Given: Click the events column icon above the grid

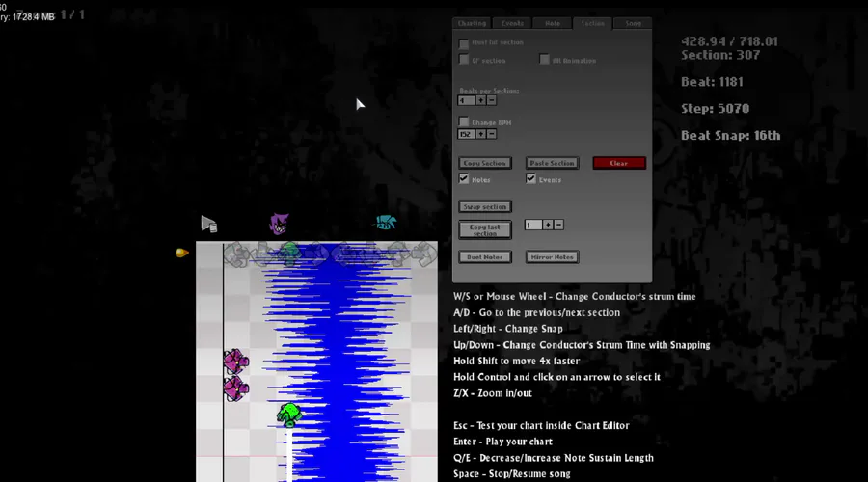Looking at the screenshot, I should pos(208,224).
